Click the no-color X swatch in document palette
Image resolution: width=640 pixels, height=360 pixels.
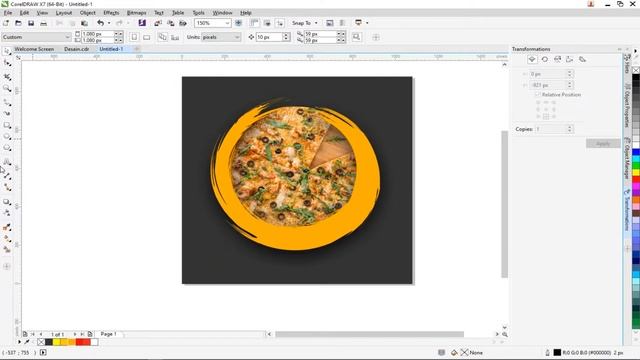point(41,342)
